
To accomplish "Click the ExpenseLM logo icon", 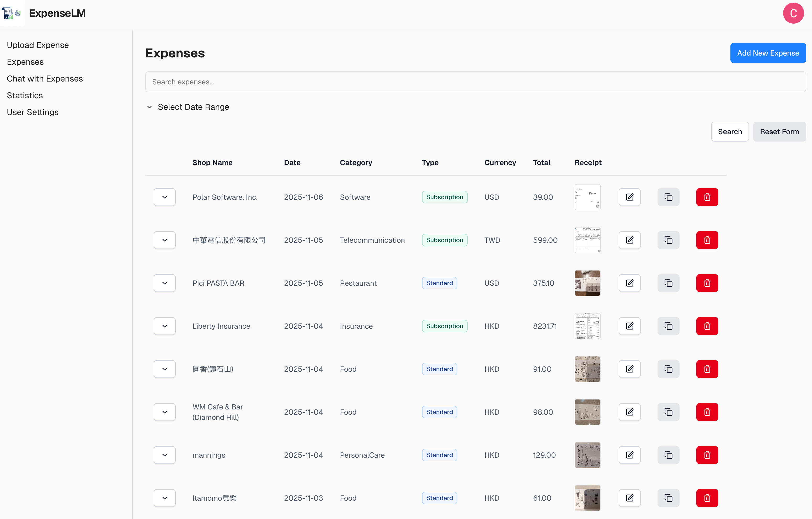I will [x=12, y=13].
